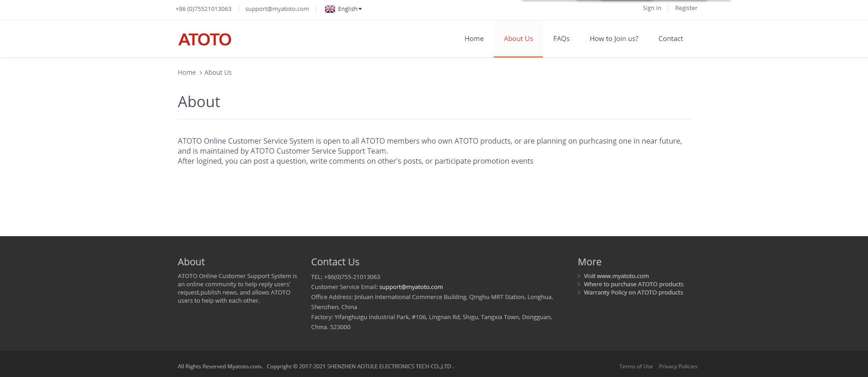868x377 pixels.
Task: Click the header support@myatoto.com email
Action: [x=277, y=9]
